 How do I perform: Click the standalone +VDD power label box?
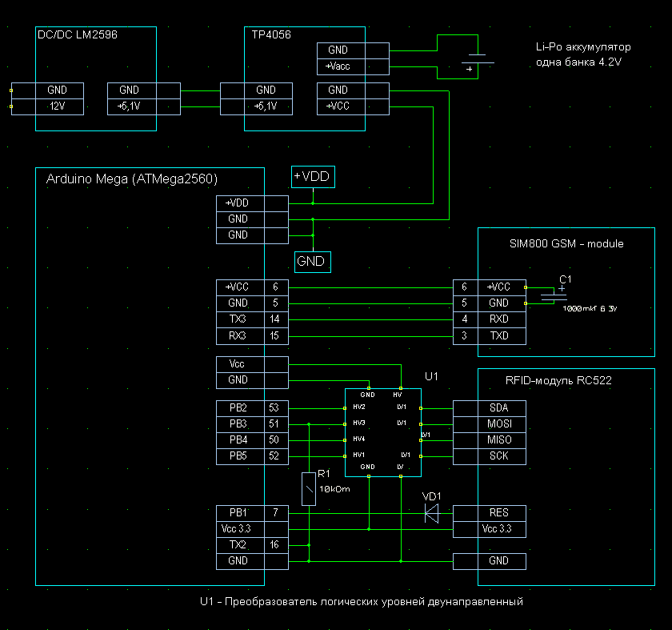tap(314, 176)
